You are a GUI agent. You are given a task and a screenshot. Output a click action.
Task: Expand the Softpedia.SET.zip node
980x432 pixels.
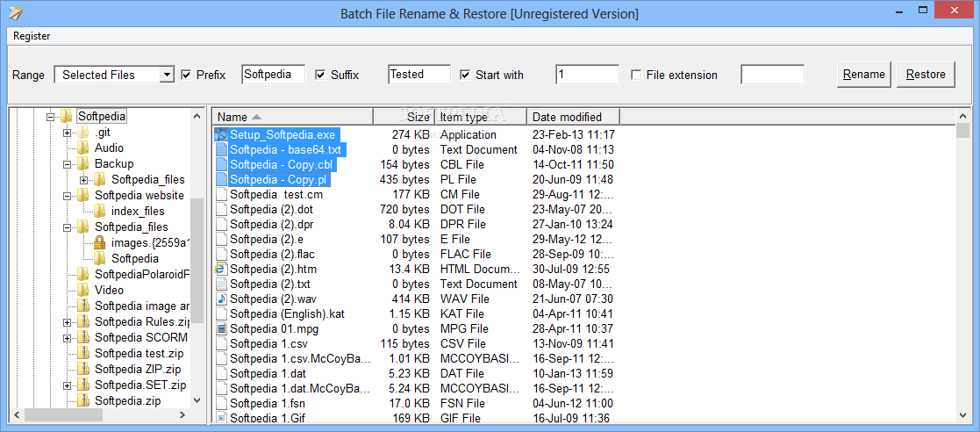coord(67,385)
